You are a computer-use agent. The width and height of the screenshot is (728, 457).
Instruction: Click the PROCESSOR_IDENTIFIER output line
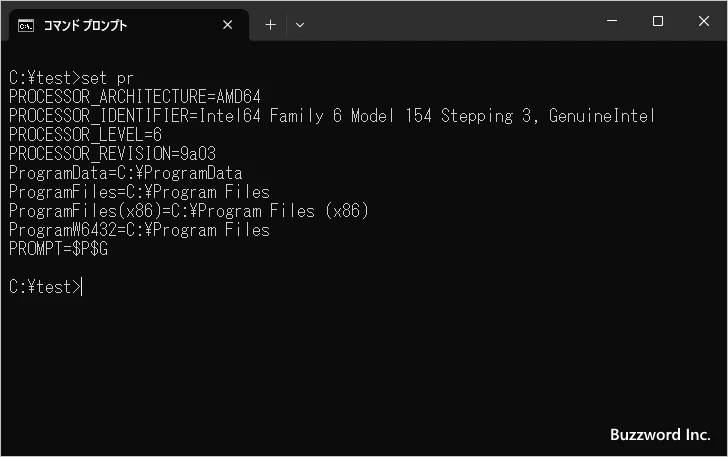332,116
